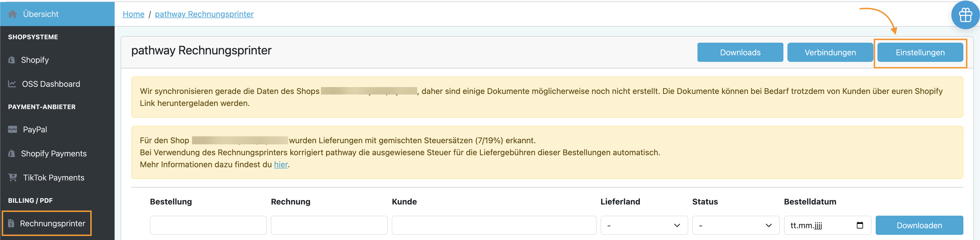Click the Einstellungen button
Viewport: 980px width, 240px height.
pyautogui.click(x=920, y=52)
